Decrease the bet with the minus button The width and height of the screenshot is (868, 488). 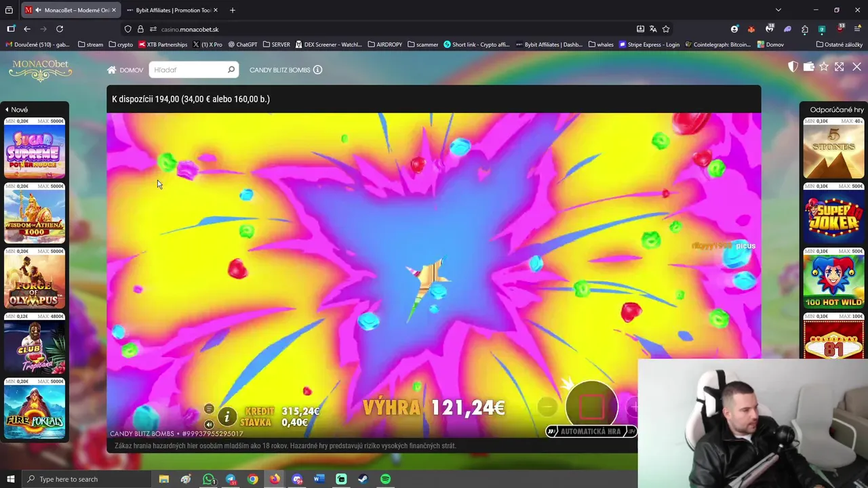547,407
